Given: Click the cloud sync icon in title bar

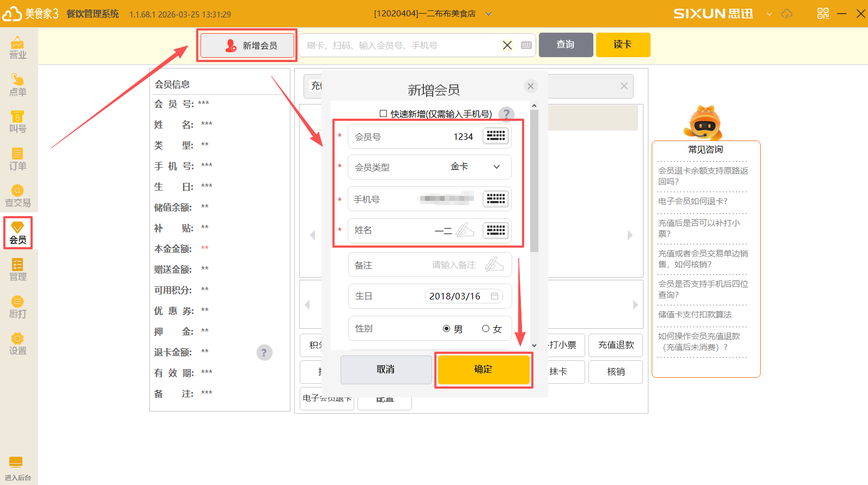Looking at the screenshot, I should [x=786, y=14].
